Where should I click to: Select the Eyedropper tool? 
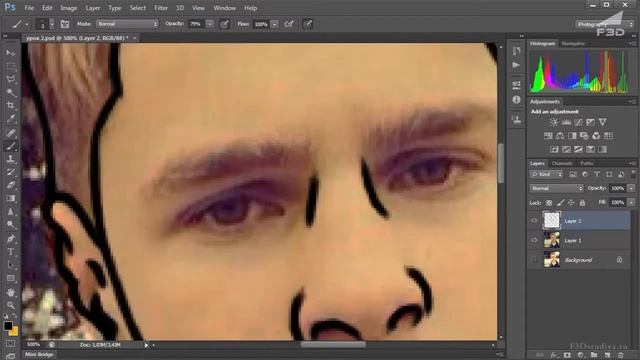tap(11, 119)
